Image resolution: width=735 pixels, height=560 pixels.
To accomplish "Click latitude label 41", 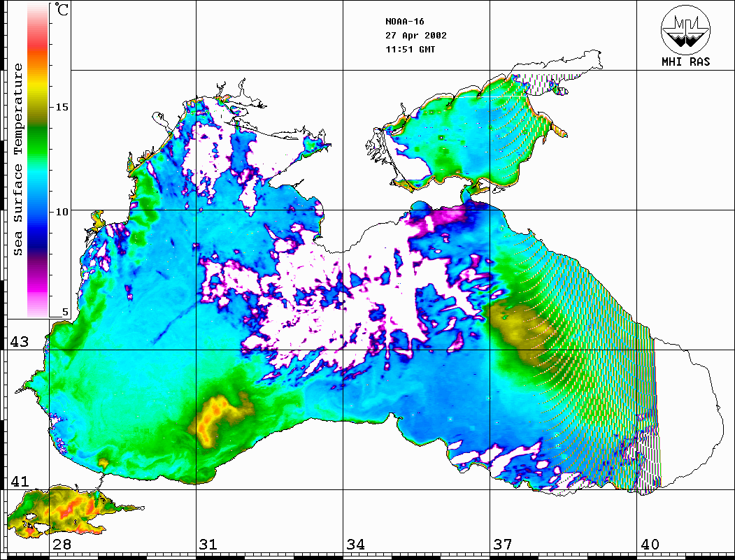I will pos(19,481).
